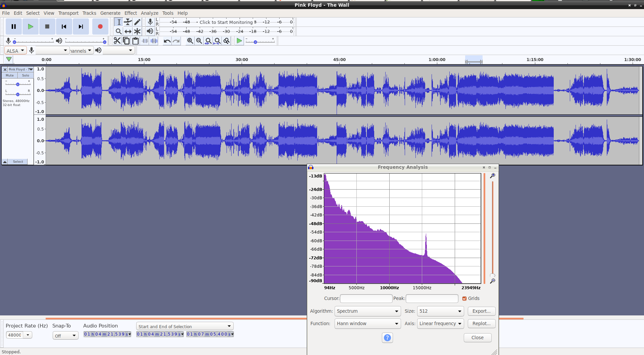Zoom out of the waveform
The image size is (644, 355).
tap(199, 41)
